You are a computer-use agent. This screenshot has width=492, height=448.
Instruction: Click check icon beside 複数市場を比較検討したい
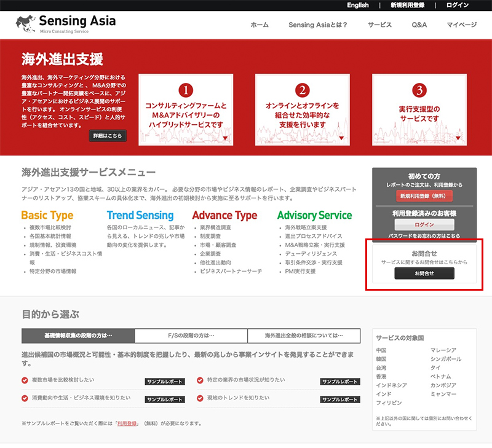25,380
